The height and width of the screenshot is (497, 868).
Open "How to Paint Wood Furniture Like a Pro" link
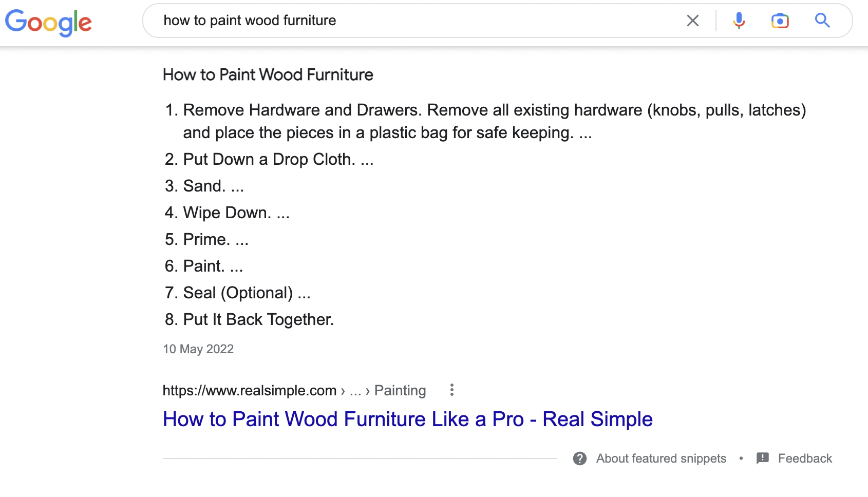tap(407, 419)
